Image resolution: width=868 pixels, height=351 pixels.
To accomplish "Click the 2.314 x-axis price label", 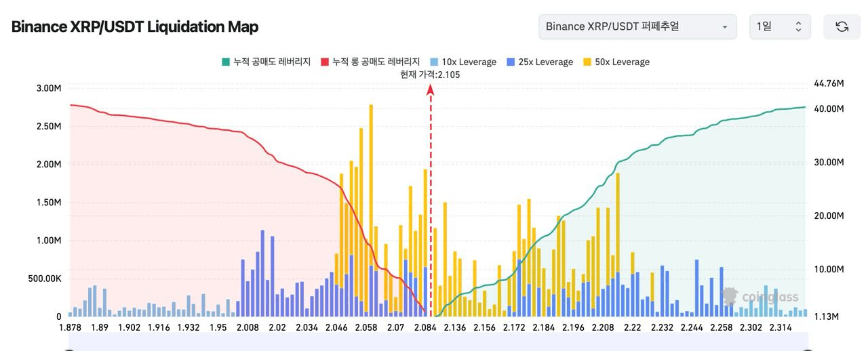I will [x=781, y=328].
